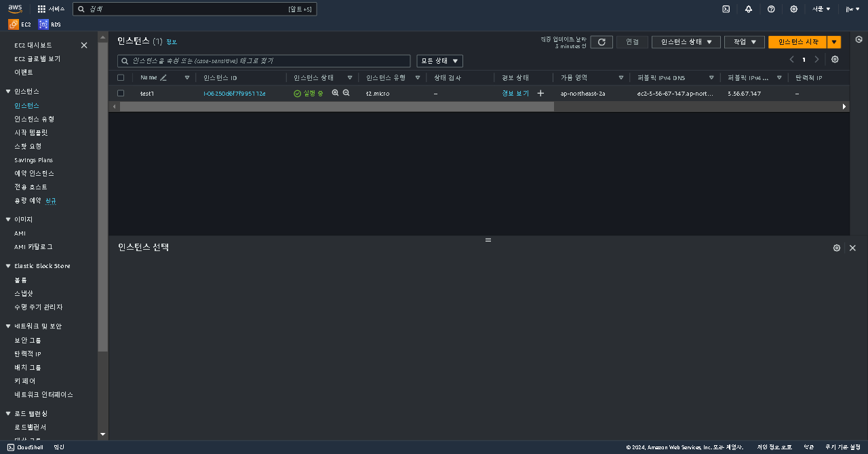Click the 인스턴스 시작 orange button

coord(797,42)
